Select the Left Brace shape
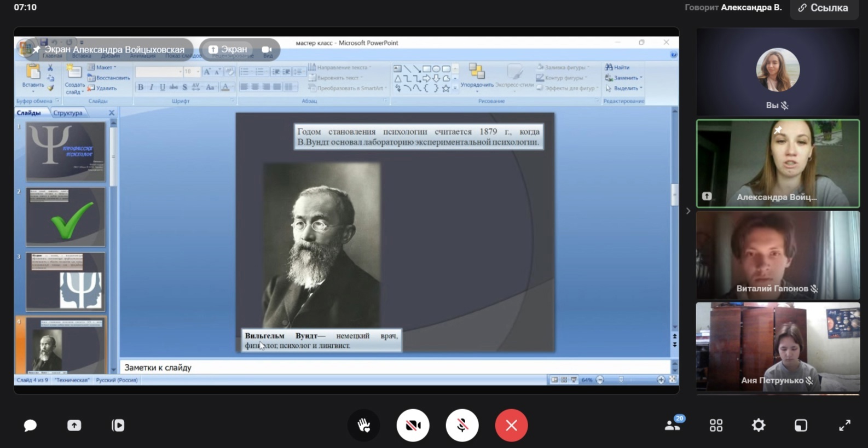Viewport: 868px width, 448px height. [426, 88]
